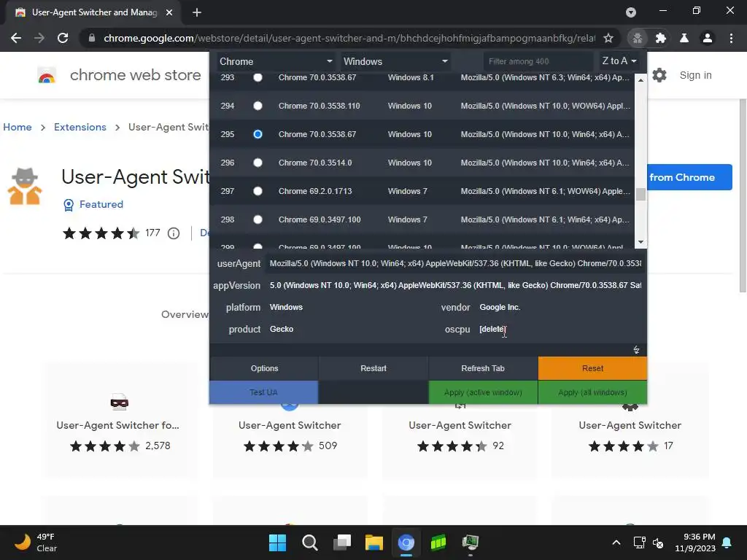This screenshot has height=560, width=747.
Task: Go to Home breadcrumb
Action: pos(18,127)
